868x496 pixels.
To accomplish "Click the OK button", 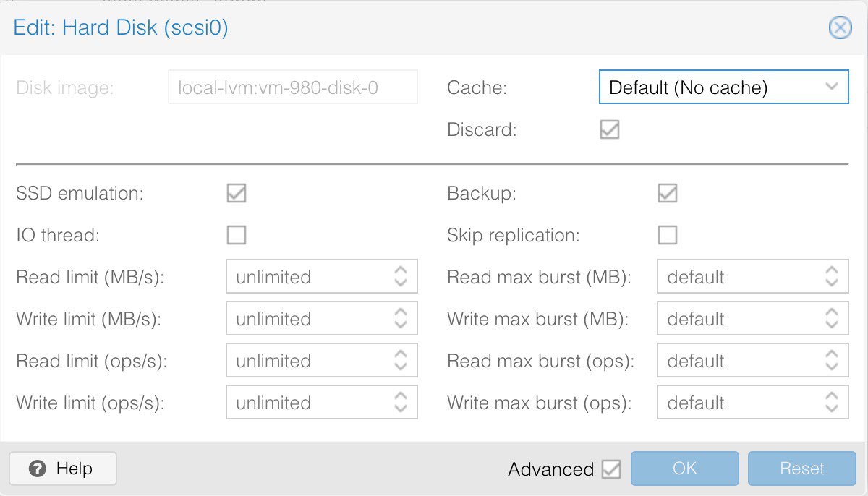I will [685, 469].
